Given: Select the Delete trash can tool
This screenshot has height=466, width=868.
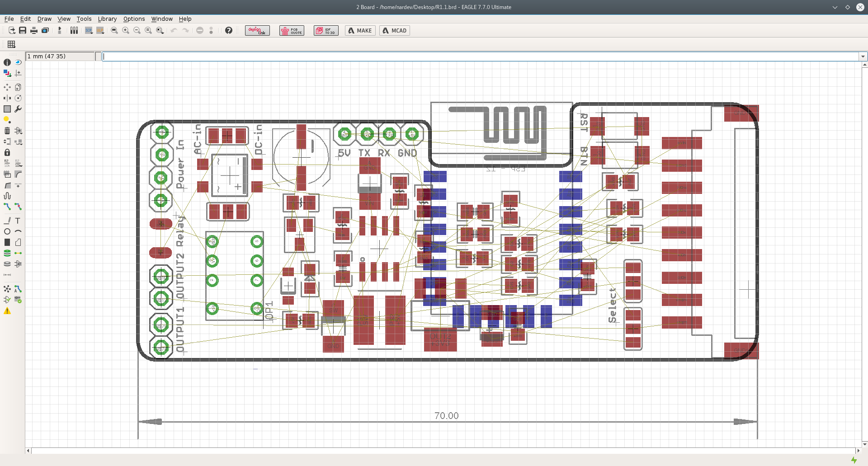Looking at the screenshot, I should pos(7,131).
